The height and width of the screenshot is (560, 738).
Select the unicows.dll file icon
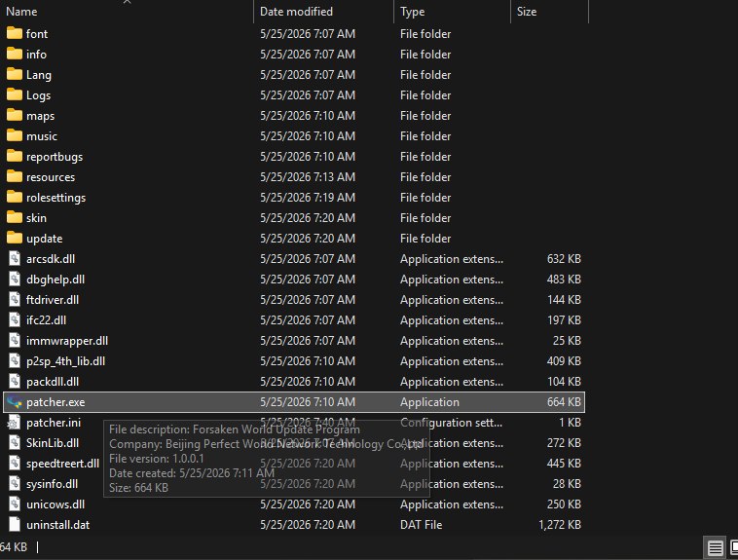[15, 504]
